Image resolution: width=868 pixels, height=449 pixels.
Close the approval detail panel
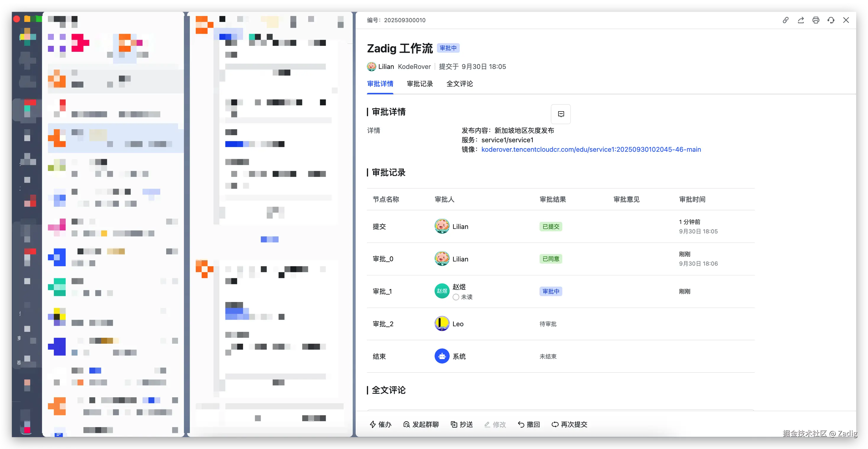[846, 20]
